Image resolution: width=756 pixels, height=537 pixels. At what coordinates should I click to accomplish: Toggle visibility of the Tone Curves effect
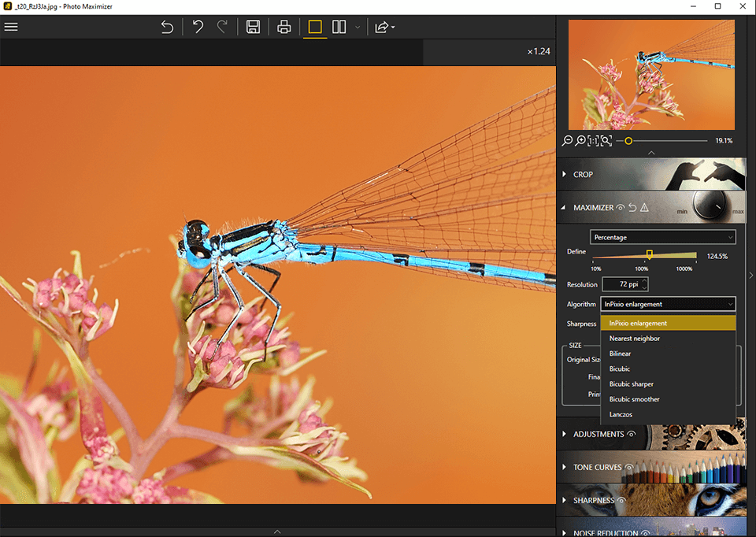coord(629,467)
